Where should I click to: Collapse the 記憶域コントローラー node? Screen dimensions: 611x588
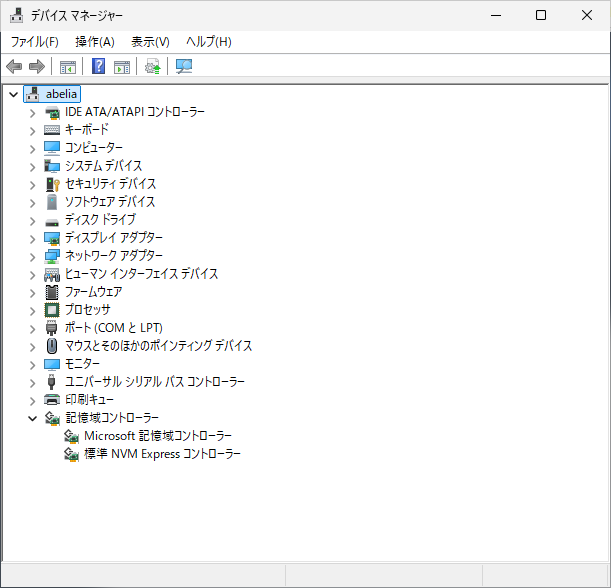32,418
